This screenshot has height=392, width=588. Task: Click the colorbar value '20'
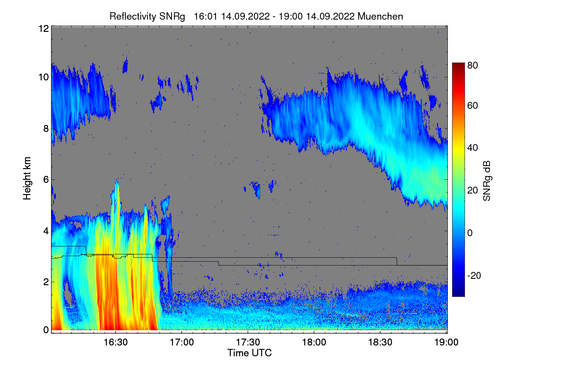click(x=472, y=190)
